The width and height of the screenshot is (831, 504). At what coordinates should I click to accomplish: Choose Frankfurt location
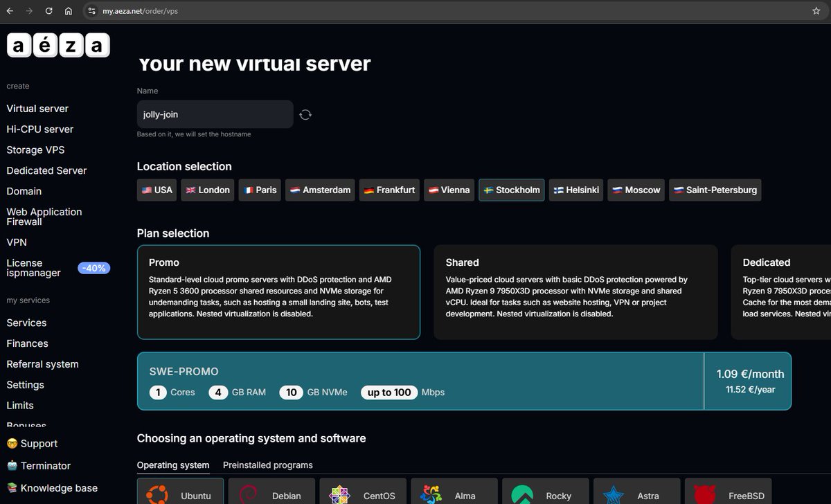pyautogui.click(x=389, y=190)
